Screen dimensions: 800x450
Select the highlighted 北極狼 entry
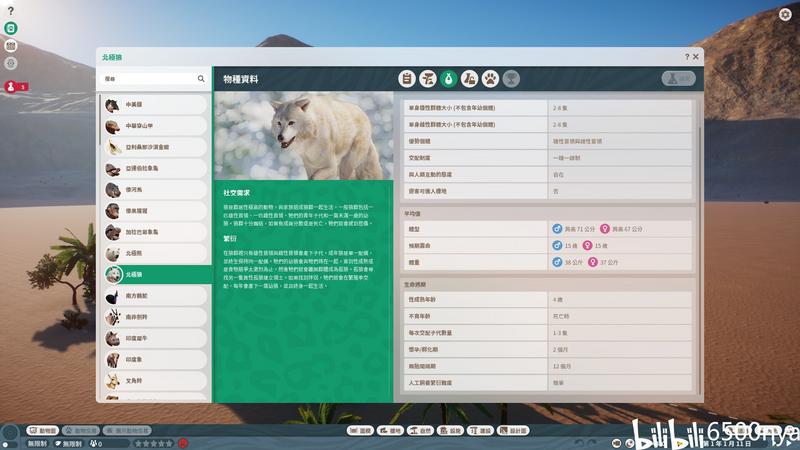pyautogui.click(x=157, y=274)
